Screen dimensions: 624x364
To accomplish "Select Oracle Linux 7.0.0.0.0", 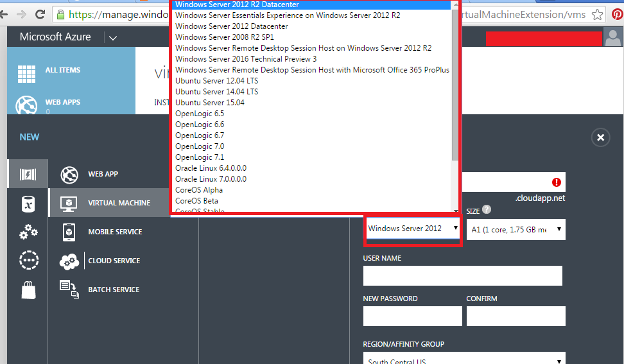I will [x=313, y=179].
